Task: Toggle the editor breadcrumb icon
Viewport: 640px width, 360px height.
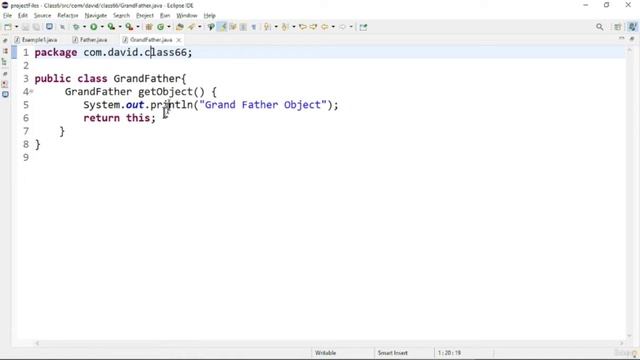Action: (x=211, y=27)
